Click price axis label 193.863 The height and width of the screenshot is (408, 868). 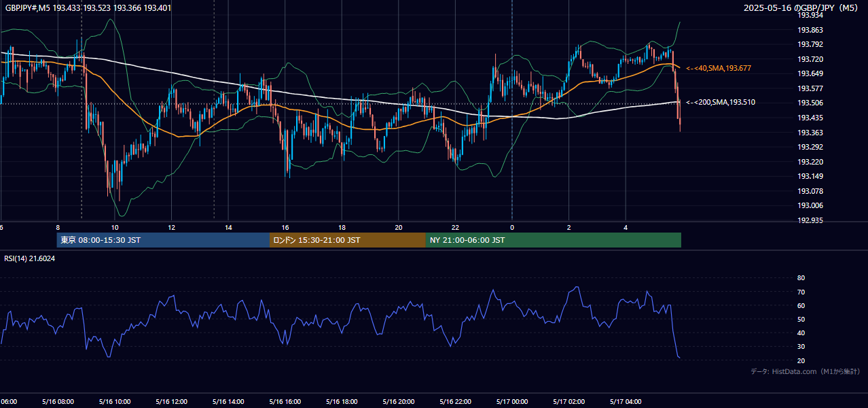pos(810,30)
